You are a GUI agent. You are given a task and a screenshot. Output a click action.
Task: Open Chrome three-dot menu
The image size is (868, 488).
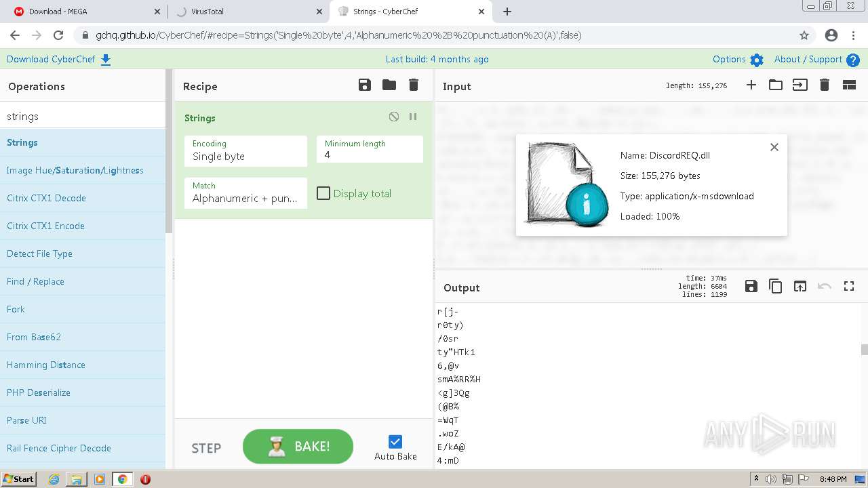coord(853,35)
